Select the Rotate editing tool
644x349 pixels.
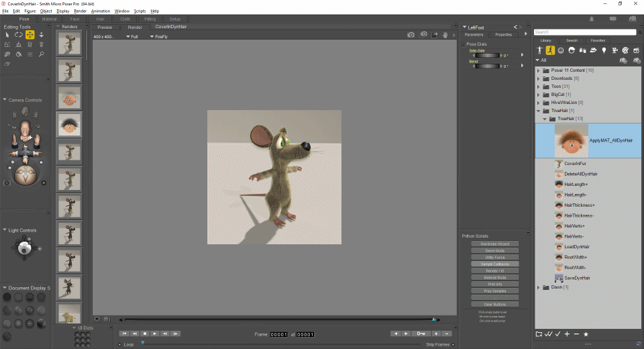pos(19,35)
